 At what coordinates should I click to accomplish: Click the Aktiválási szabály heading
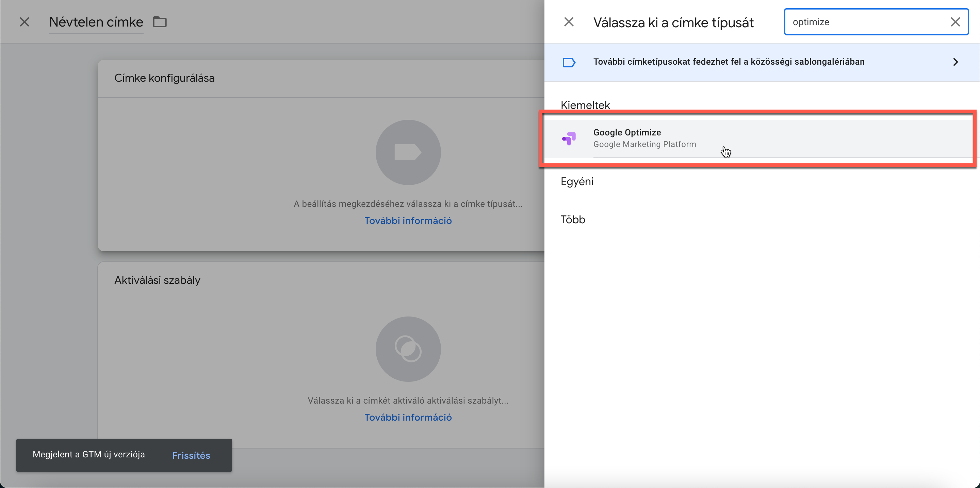(157, 280)
